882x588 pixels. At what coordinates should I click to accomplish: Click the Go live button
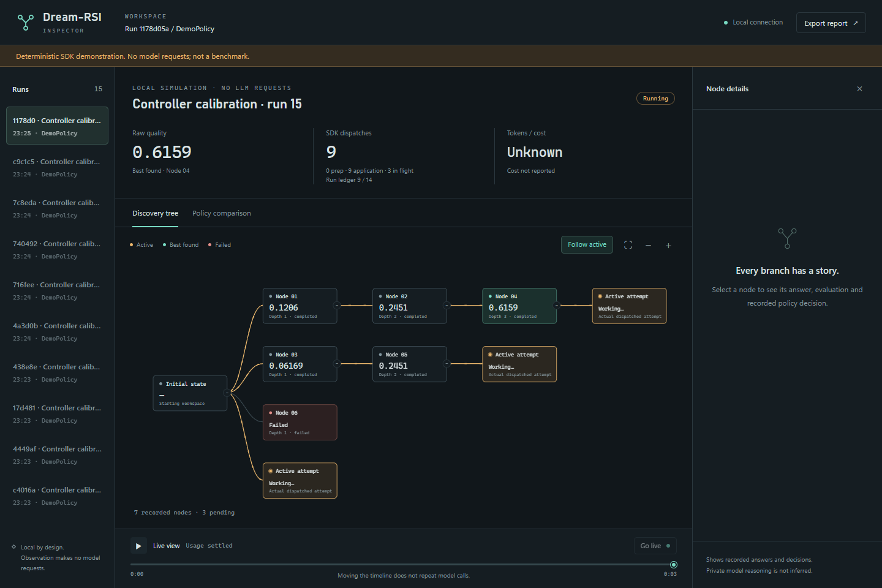pos(655,546)
